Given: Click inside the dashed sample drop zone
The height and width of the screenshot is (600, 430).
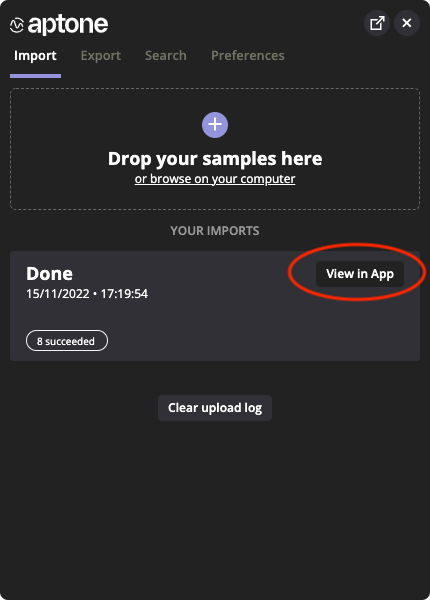Looking at the screenshot, I should [215, 149].
